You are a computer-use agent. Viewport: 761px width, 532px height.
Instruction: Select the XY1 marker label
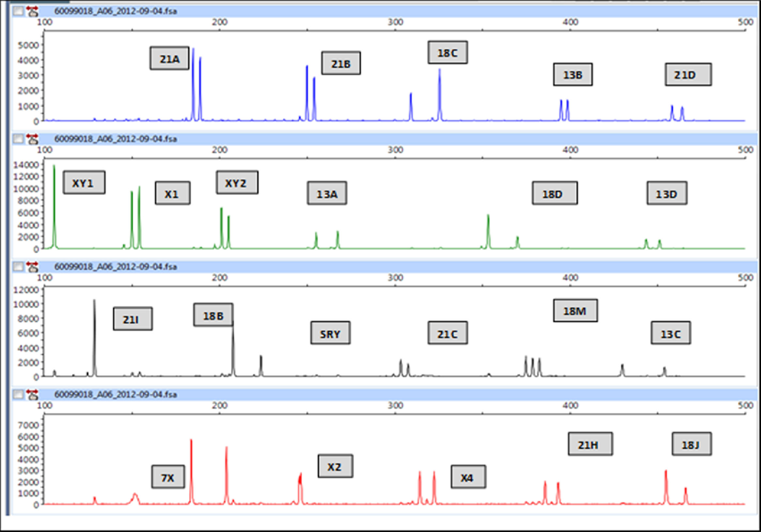(84, 183)
